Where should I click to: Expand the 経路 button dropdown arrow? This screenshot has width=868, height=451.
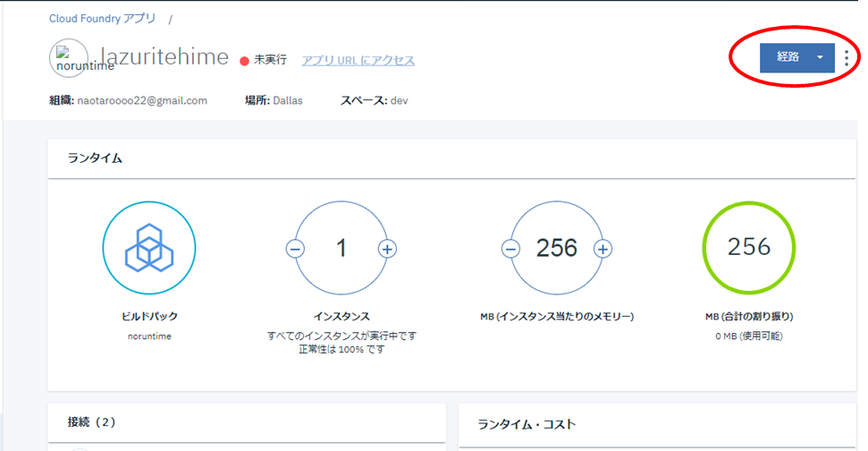pos(820,57)
